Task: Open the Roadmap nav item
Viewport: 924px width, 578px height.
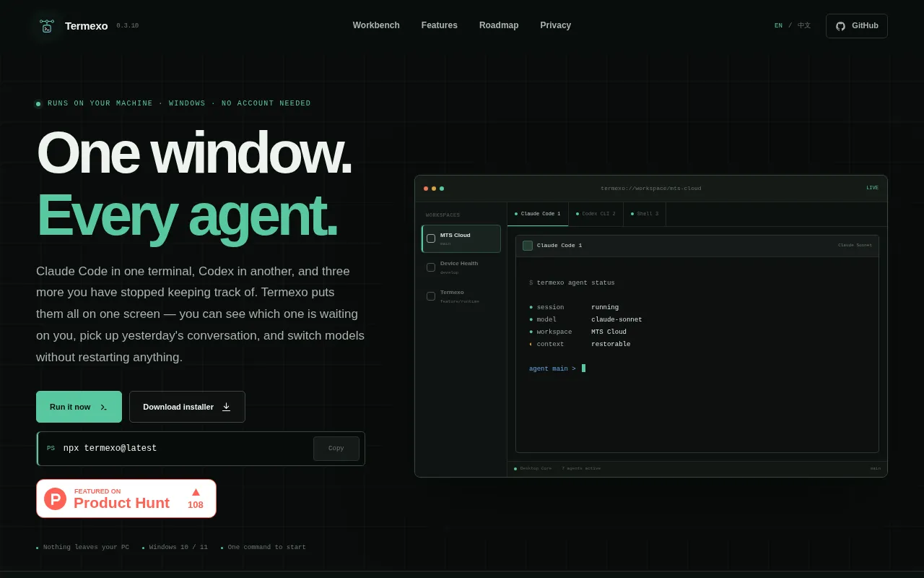Action: (x=499, y=25)
